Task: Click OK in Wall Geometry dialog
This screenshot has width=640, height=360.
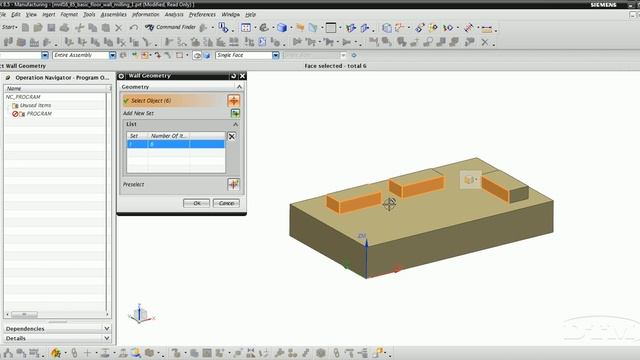Action: 196,203
